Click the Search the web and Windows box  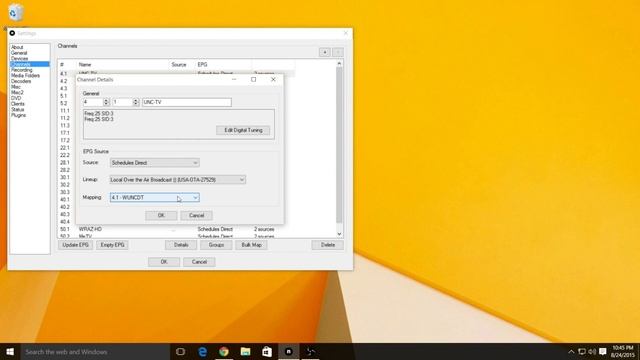point(95,351)
